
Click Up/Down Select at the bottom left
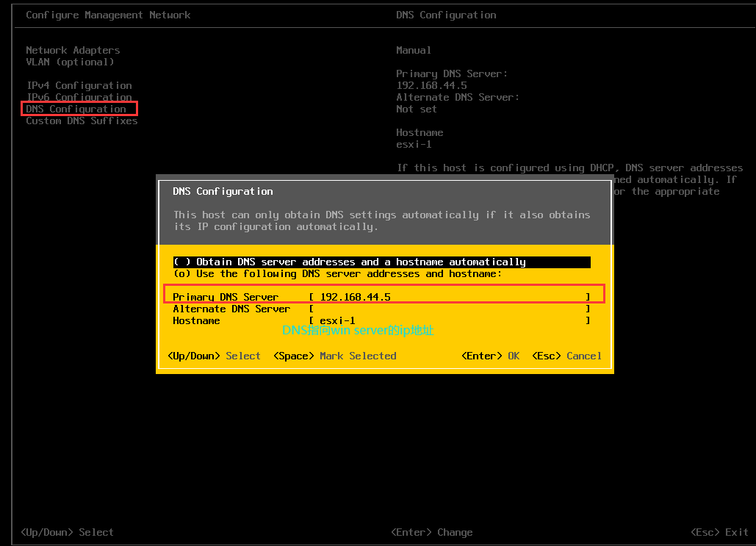tap(67, 532)
